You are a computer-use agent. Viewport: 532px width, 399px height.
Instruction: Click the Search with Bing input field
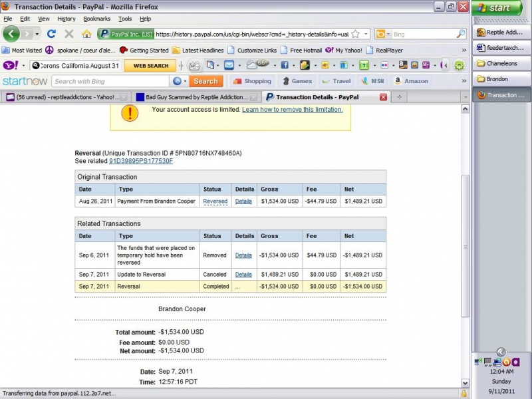[110, 81]
